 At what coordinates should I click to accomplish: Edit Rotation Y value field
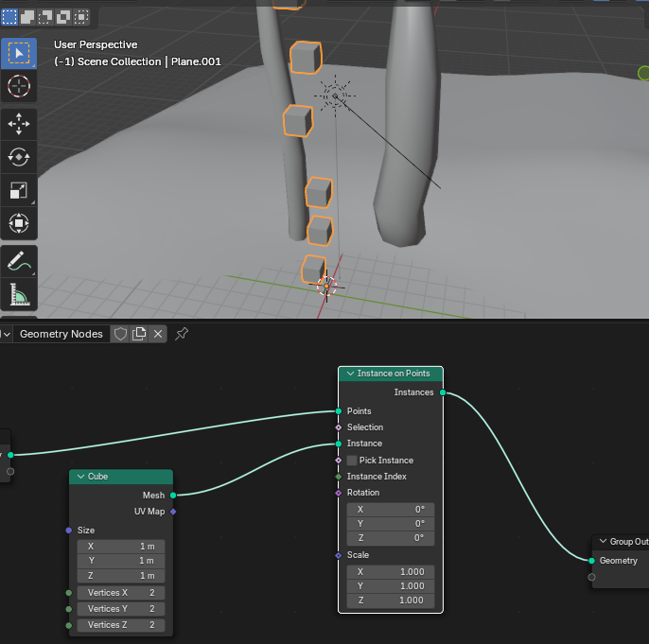coord(391,524)
